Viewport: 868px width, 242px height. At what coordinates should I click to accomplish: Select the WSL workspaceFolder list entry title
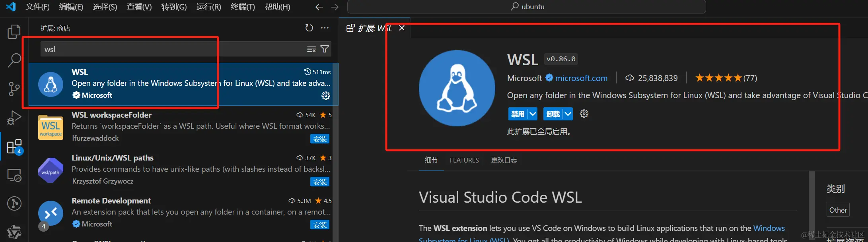pos(111,115)
